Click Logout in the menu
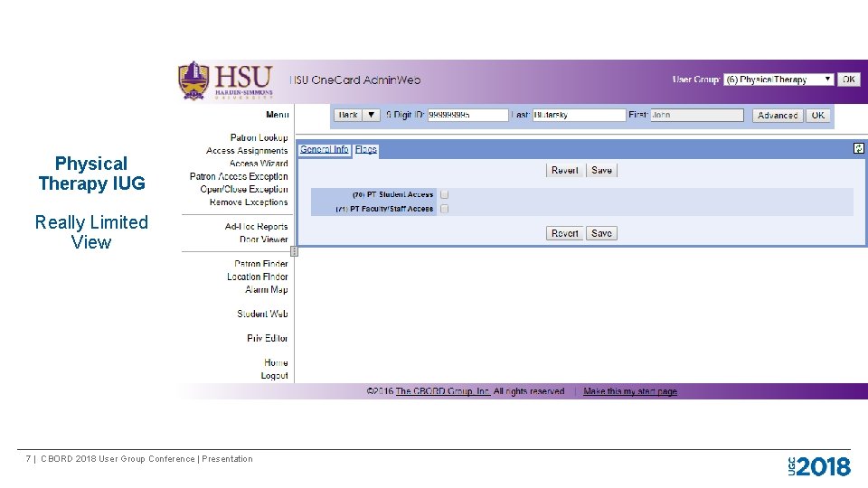 [275, 376]
